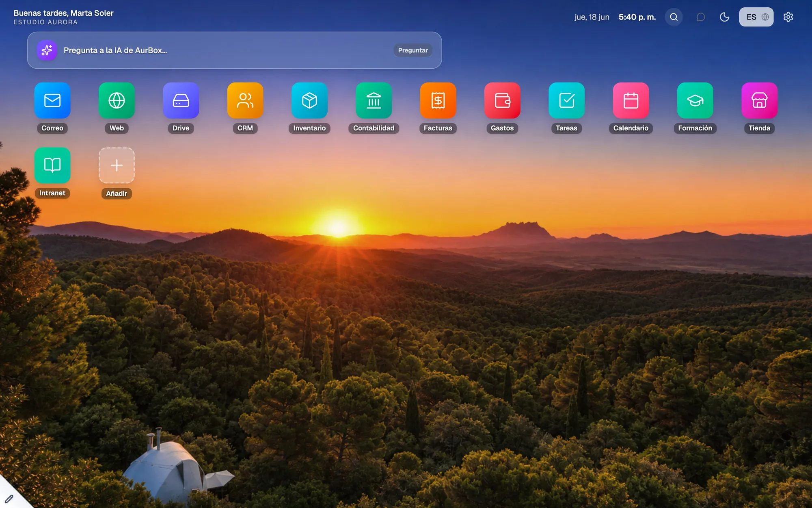812x508 pixels.
Task: Open the Intranet book app icon
Action: coord(52,165)
